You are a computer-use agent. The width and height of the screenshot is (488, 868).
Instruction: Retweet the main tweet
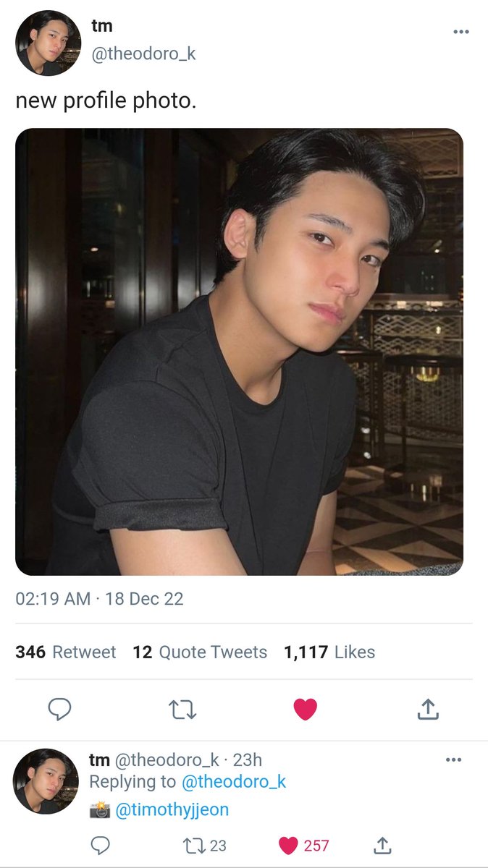click(x=182, y=710)
